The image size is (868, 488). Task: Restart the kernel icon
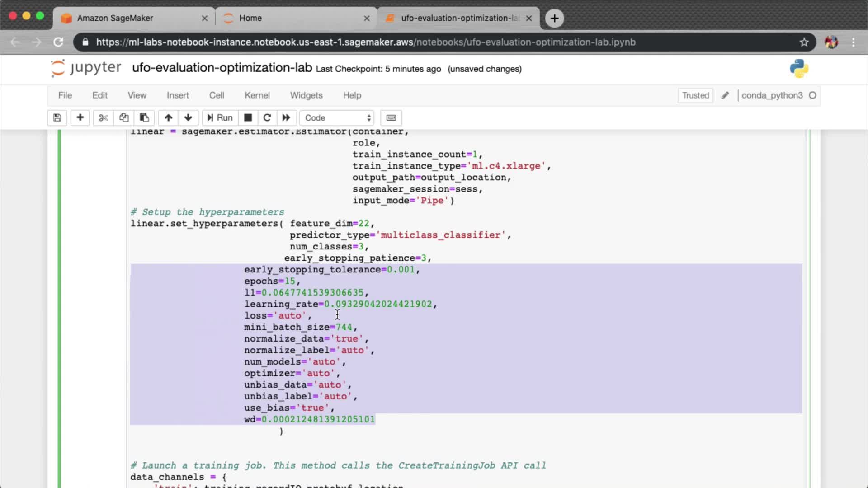click(267, 118)
